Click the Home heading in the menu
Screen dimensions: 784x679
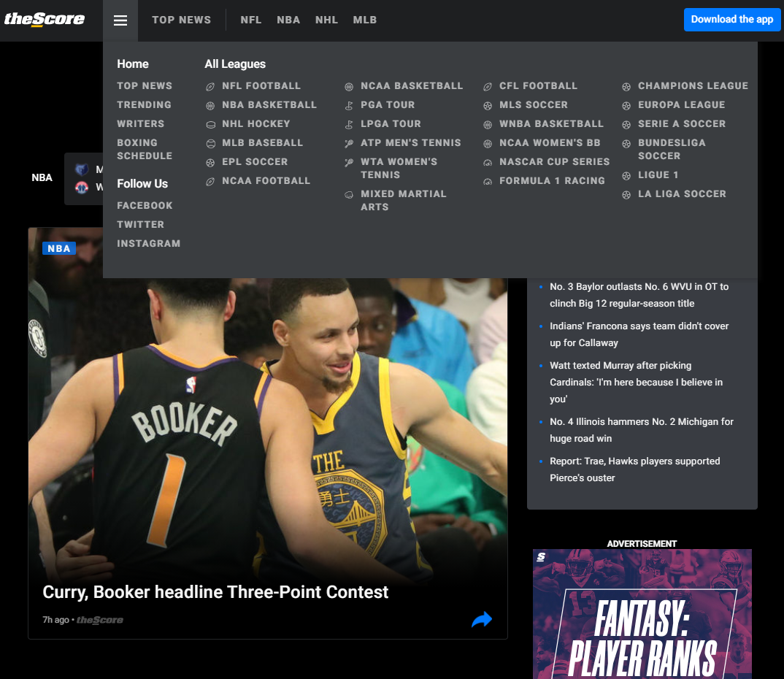pos(133,64)
